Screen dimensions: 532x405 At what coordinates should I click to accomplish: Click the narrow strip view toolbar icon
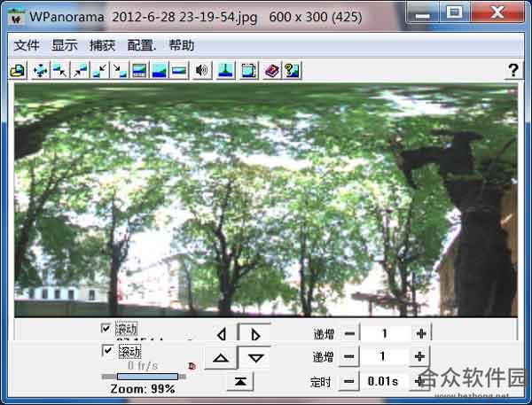[x=179, y=71]
